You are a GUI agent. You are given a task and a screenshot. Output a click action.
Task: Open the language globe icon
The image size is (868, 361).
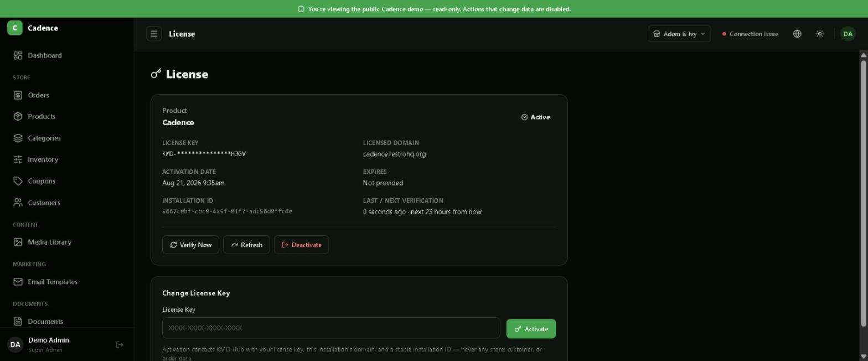tap(797, 34)
